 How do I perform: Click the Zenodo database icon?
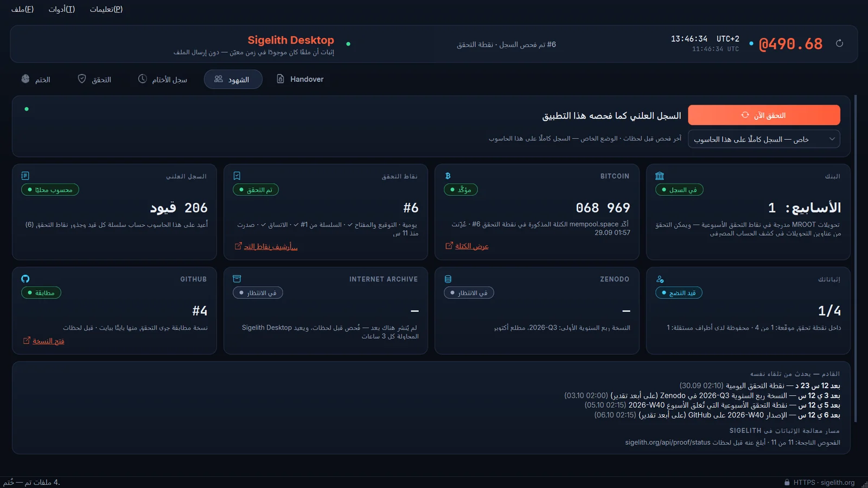tap(448, 279)
